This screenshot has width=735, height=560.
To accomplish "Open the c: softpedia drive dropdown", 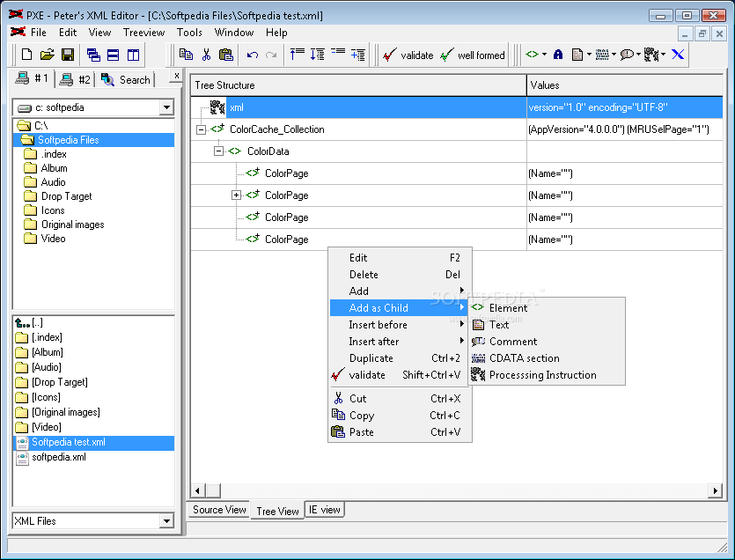I will (x=166, y=107).
